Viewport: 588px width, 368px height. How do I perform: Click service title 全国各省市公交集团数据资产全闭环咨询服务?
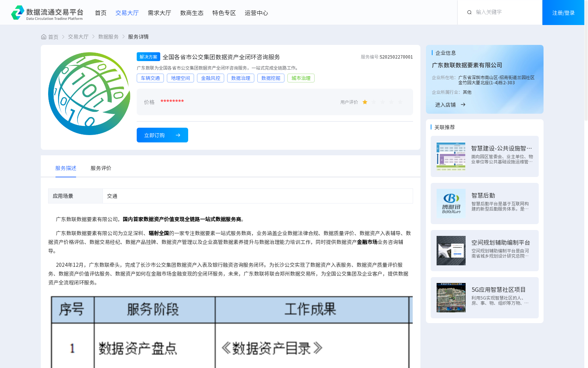(221, 57)
